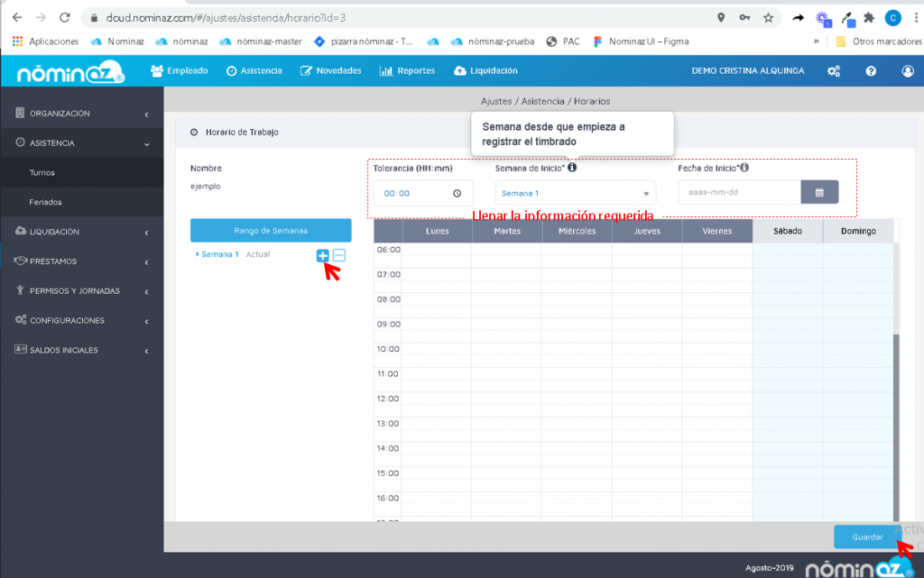Expand the Saldos Iniciales section
924x578 pixels.
(82, 350)
